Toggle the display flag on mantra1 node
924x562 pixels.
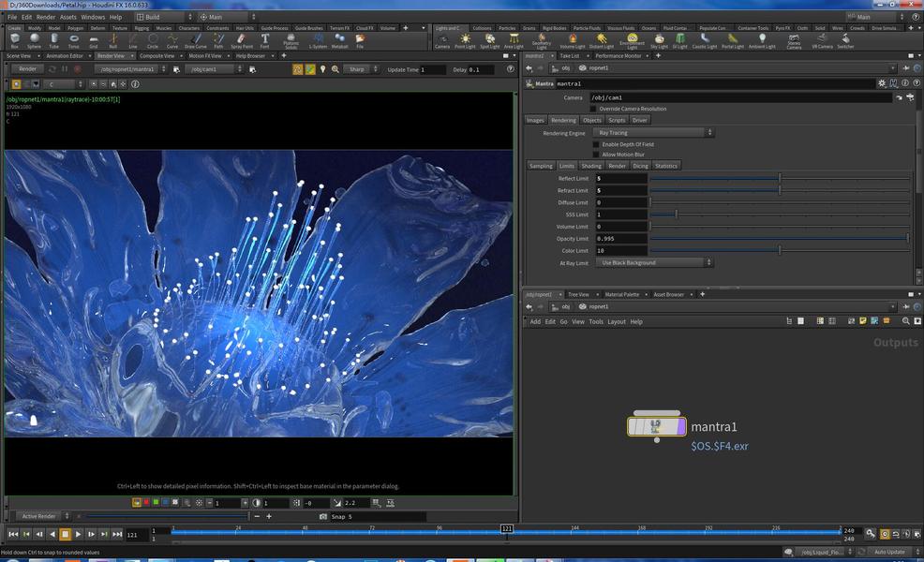[682, 426]
